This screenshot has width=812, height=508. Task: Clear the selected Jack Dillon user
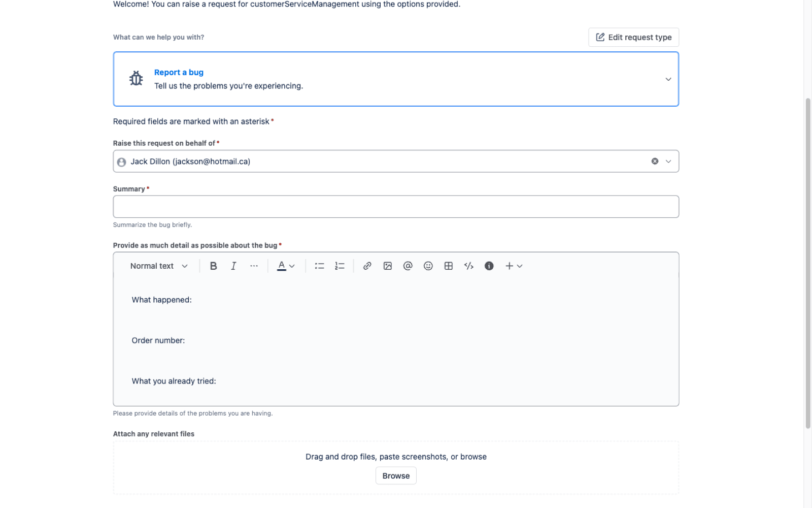(x=655, y=161)
